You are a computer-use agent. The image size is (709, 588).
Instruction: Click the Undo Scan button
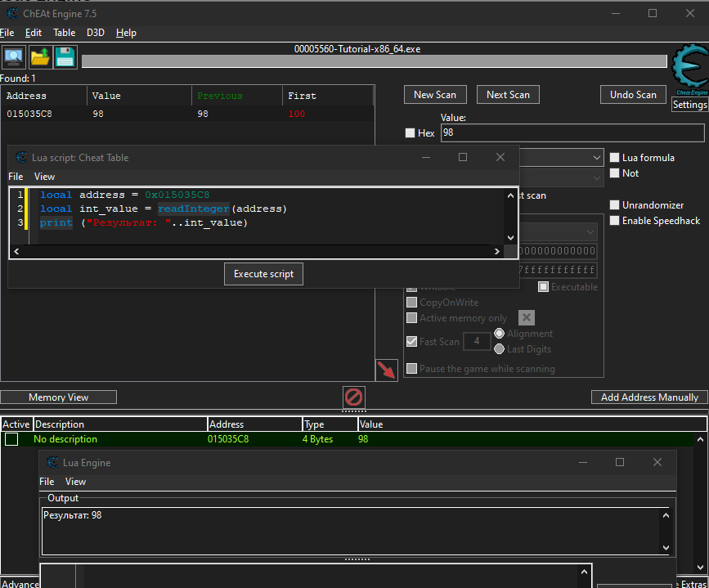633,95
